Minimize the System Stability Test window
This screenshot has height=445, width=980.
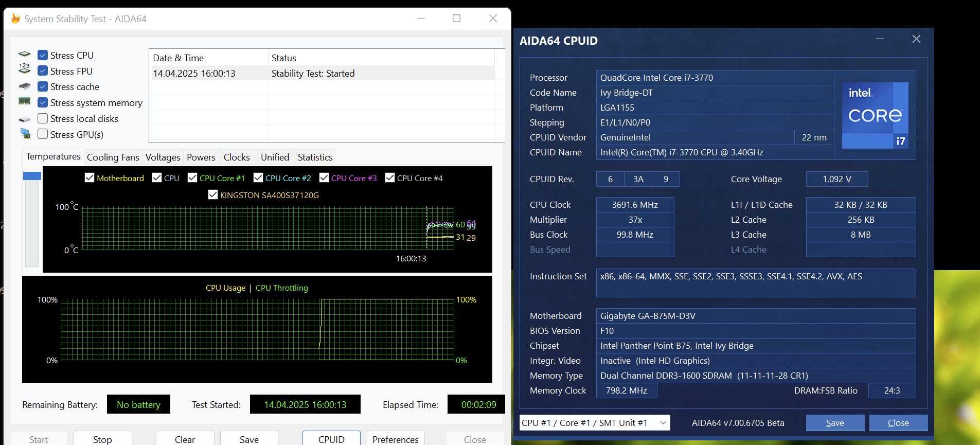click(x=421, y=19)
